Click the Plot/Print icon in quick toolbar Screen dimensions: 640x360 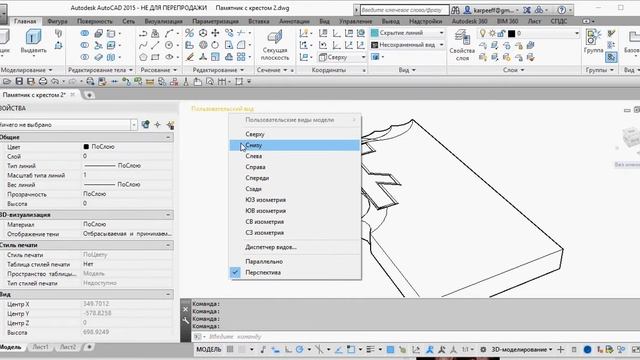click(42, 82)
